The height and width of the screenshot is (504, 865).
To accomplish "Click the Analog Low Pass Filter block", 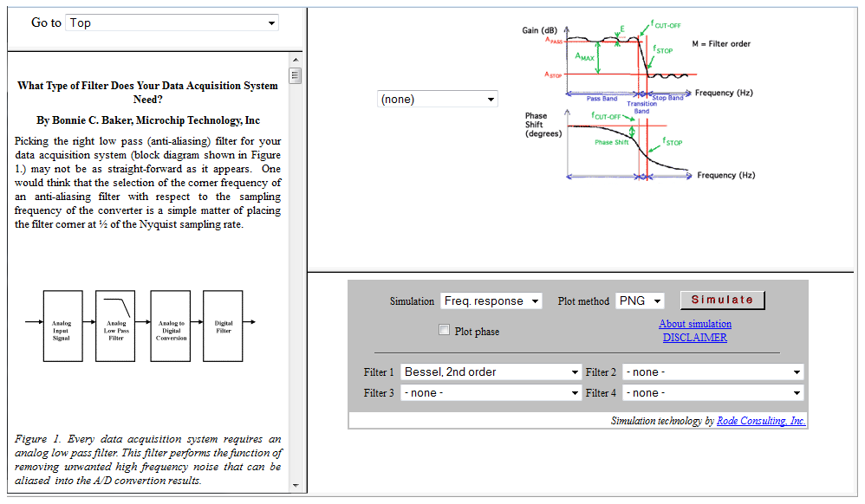I will (115, 326).
